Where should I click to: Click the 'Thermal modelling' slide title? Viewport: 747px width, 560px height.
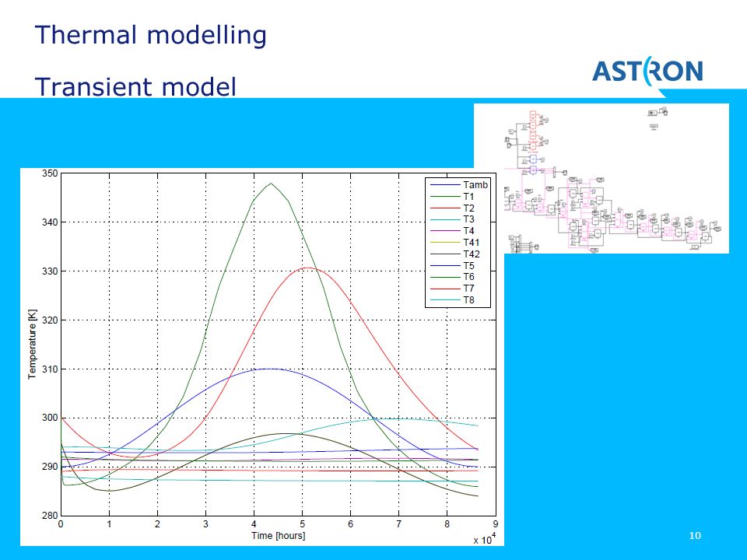pyautogui.click(x=150, y=36)
